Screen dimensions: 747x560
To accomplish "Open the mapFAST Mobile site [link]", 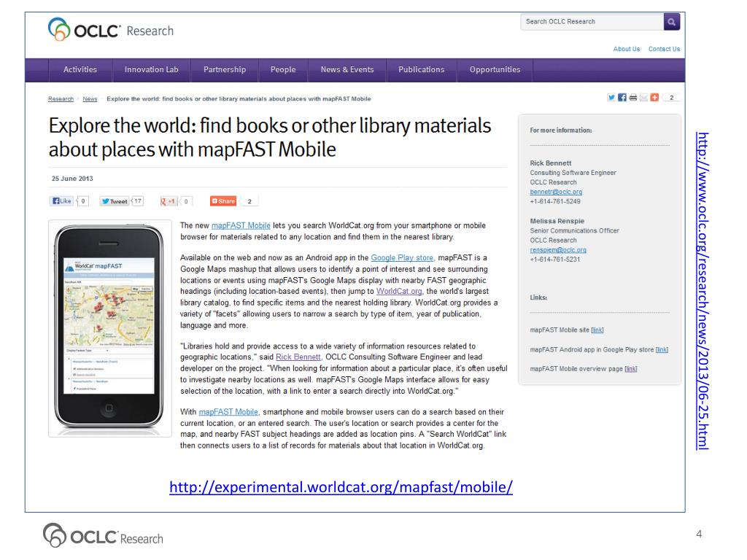I will click(597, 330).
